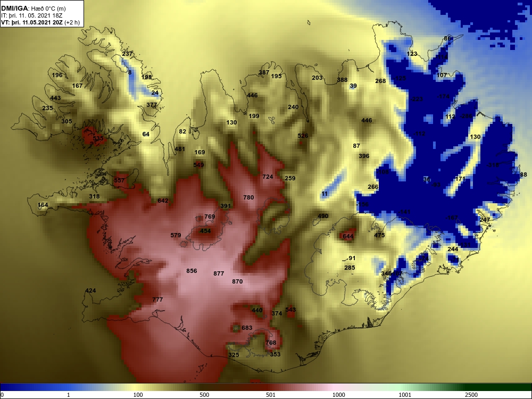Select the 490 value label
532x399 pixels.
click(323, 216)
